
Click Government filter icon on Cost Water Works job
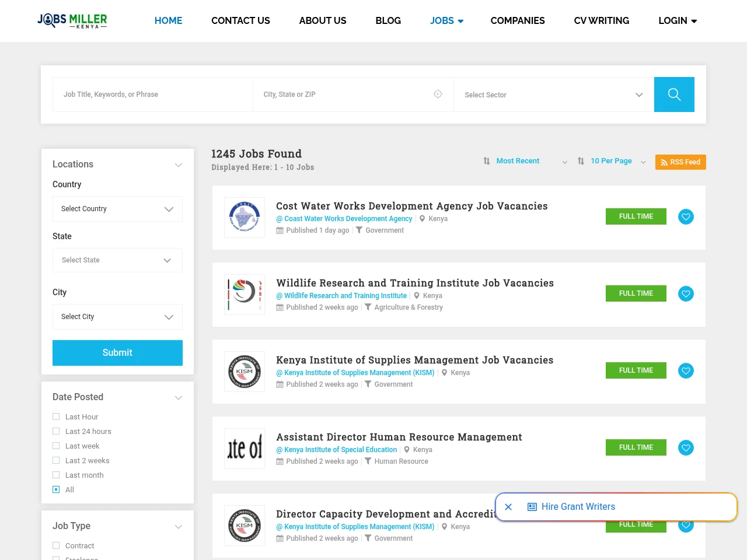pos(359,230)
